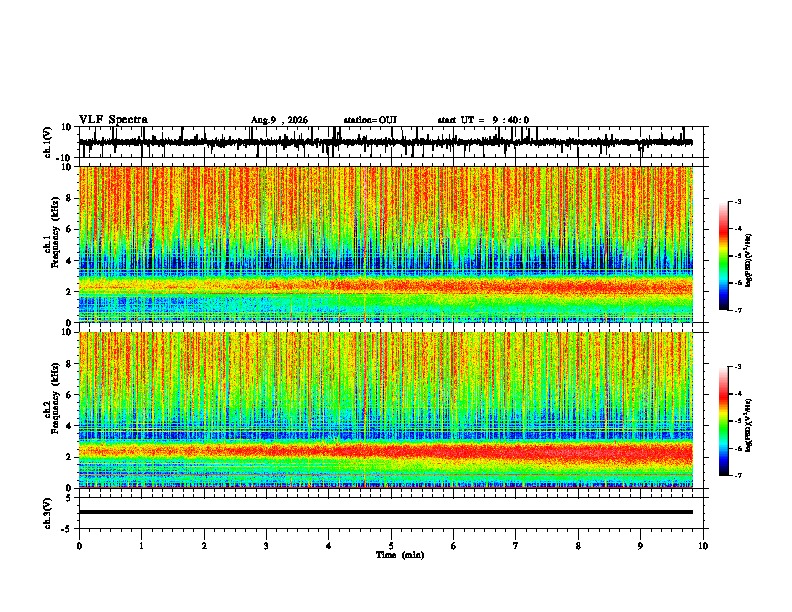
Task: Click the "ch.1(V)" waveform axis label
Action: (x=48, y=142)
